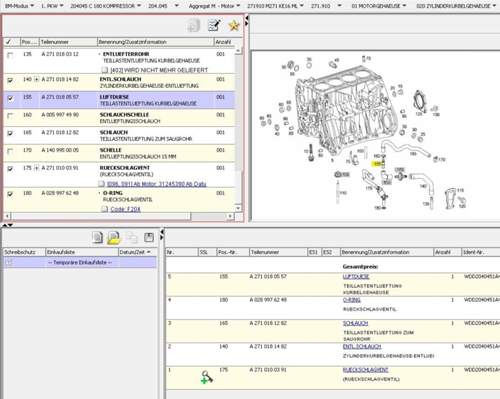Click the parts list horizontal scrollbar left arrow
This screenshot has height=399, width=500.
pyautogui.click(x=7, y=216)
